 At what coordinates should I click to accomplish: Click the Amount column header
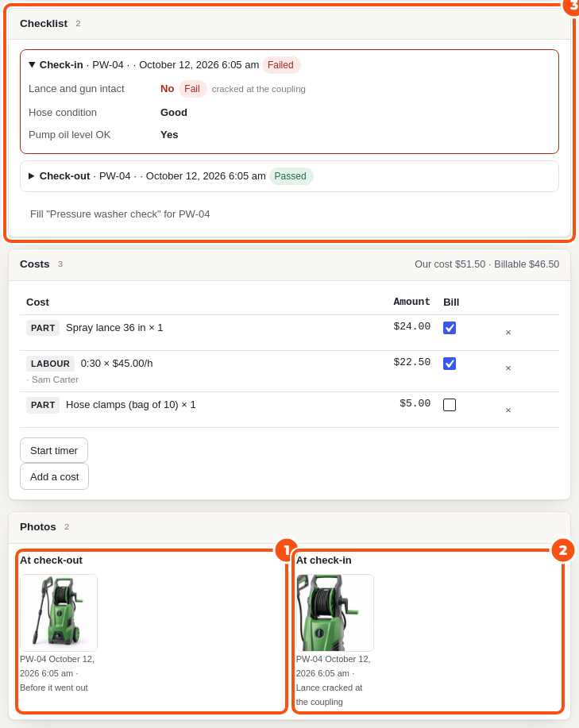click(412, 302)
